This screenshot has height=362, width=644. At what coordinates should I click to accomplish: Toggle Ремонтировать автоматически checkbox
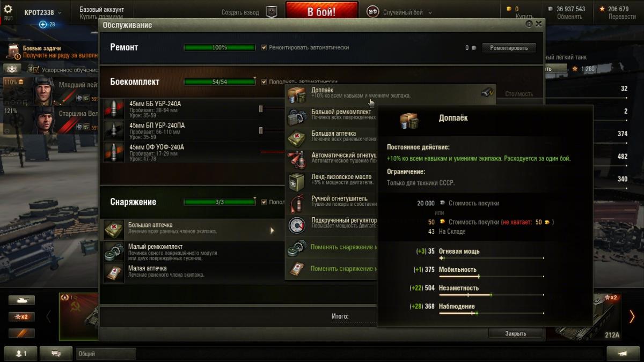tap(264, 47)
